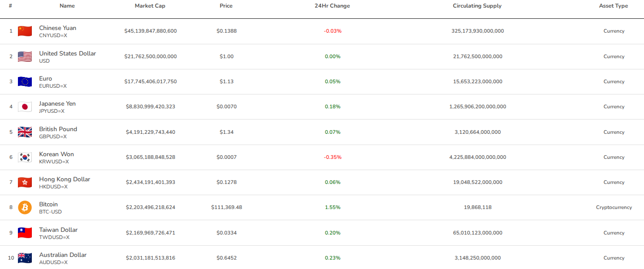The width and height of the screenshot is (644, 269).
Task: Click the Japanese Yen flag icon
Action: click(25, 107)
